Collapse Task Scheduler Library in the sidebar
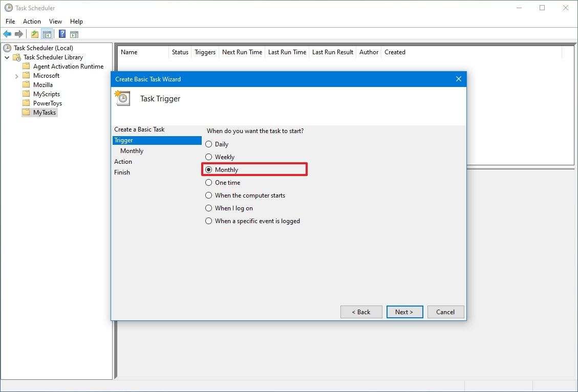 tap(7, 57)
